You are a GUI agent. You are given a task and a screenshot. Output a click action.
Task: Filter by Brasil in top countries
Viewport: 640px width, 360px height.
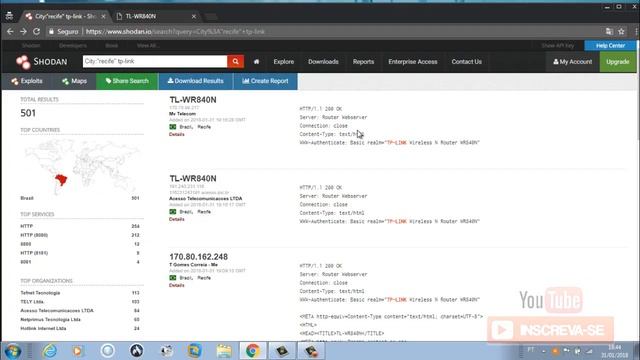27,198
